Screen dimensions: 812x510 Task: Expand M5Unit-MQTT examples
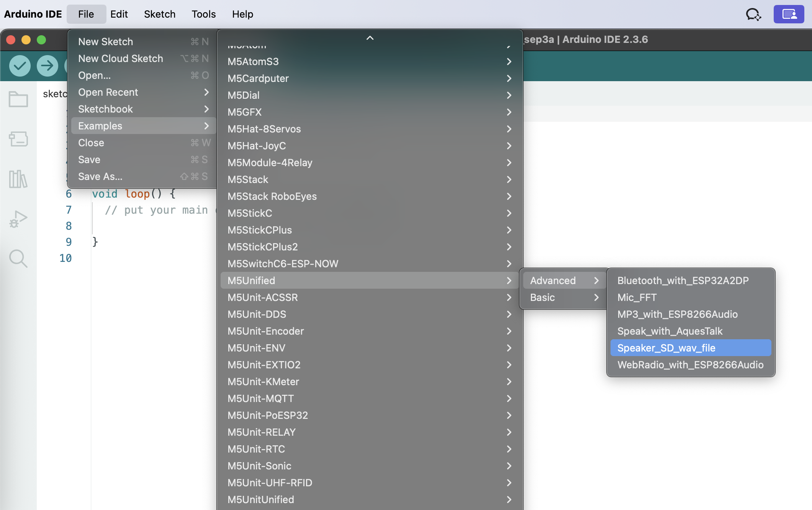[x=370, y=398]
